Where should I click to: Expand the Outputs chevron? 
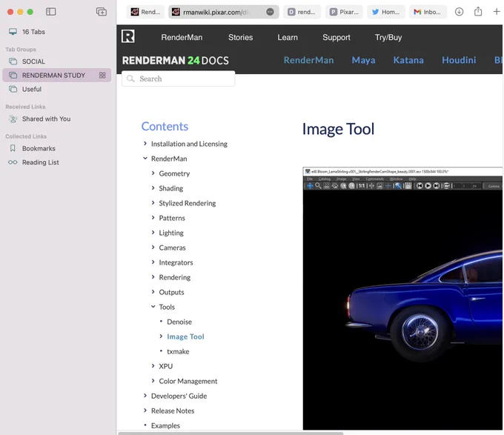153,291
